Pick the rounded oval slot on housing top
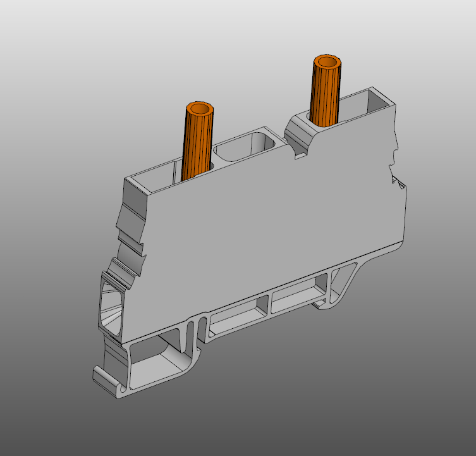Screen dimensions: 476x456 pyautogui.click(x=245, y=147)
